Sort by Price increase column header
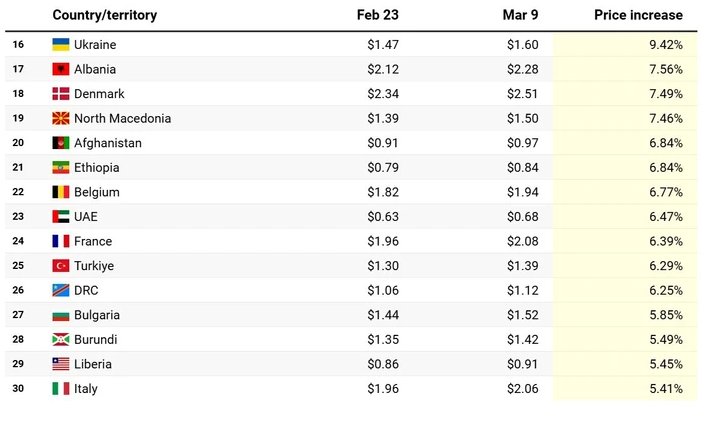The width and height of the screenshot is (706, 427). [638, 15]
